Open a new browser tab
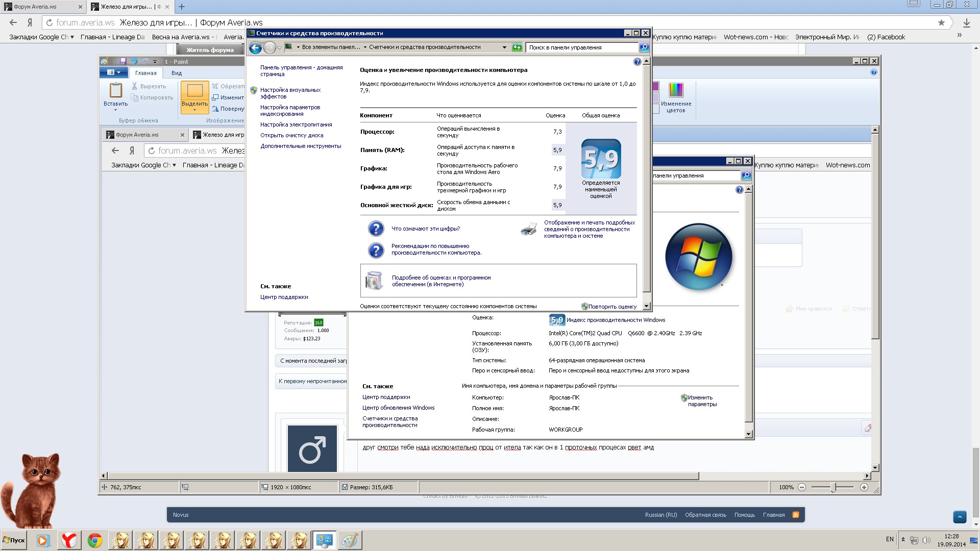 pyautogui.click(x=182, y=7)
